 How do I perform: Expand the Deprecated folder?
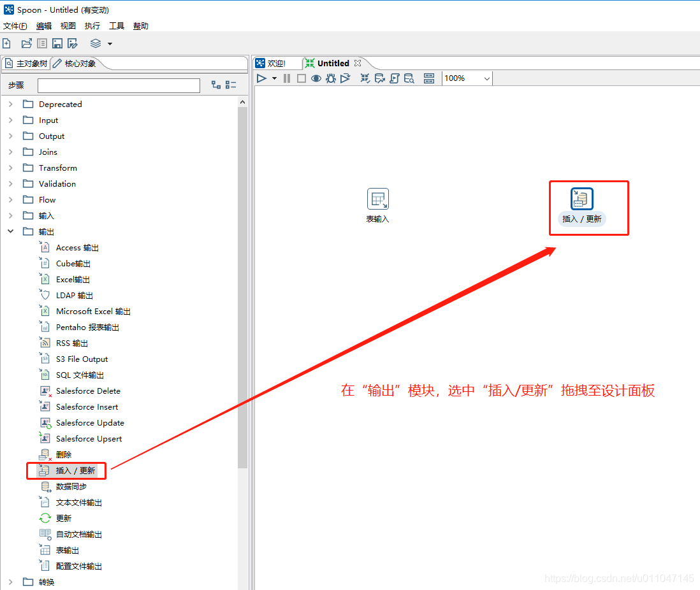click(x=11, y=104)
